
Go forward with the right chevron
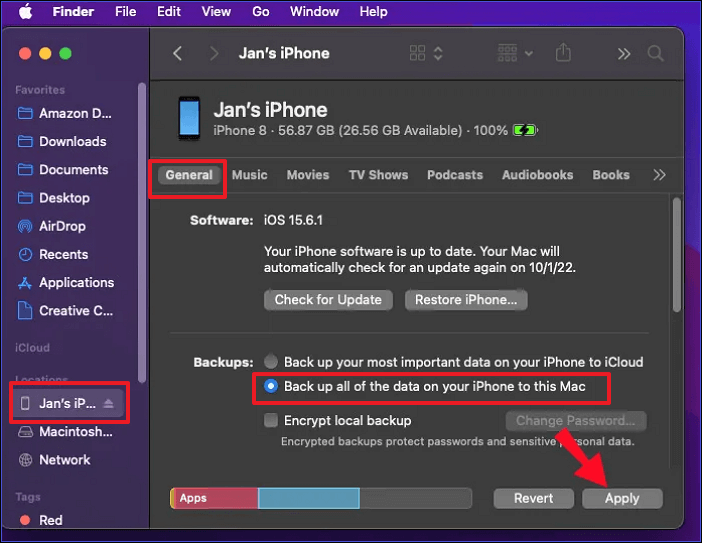[214, 54]
